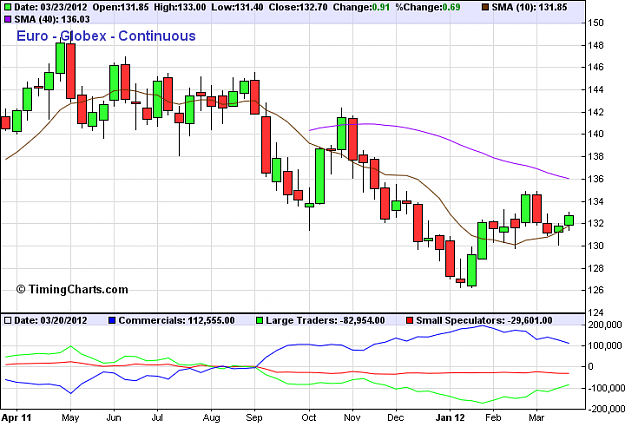Click the 'SMA (40): 136.03' label
625x440 pixels.
tap(52, 19)
